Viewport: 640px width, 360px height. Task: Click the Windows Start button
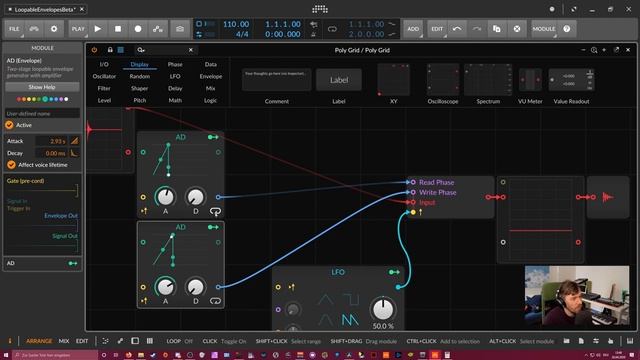coord(5,355)
